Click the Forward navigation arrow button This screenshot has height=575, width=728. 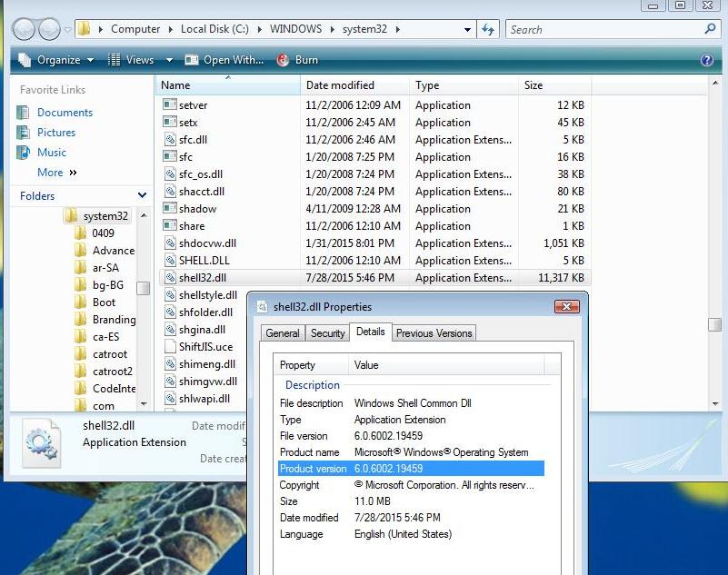click(49, 29)
